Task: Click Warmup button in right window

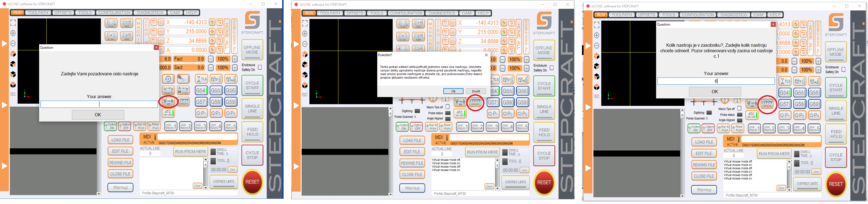Action: click(x=704, y=190)
